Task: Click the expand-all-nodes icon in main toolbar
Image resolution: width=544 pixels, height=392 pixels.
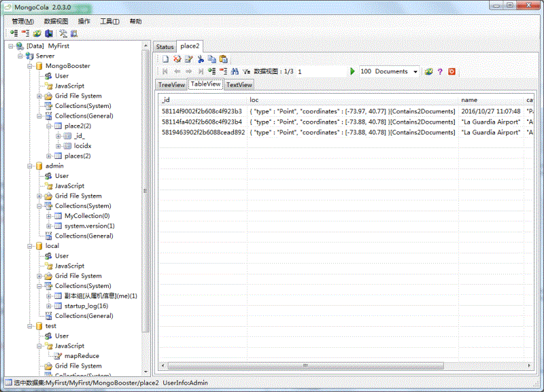Action: (x=14, y=33)
